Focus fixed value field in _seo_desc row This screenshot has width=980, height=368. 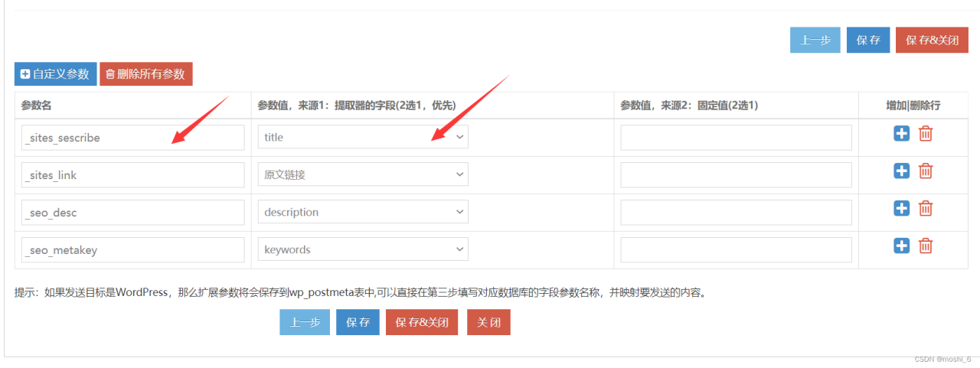[736, 213]
